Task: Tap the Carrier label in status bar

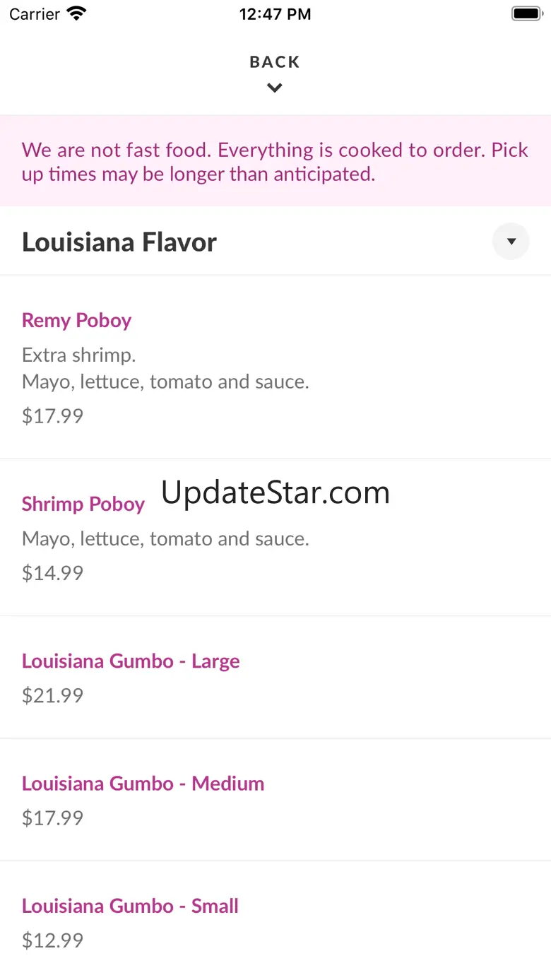Action: 35,14
